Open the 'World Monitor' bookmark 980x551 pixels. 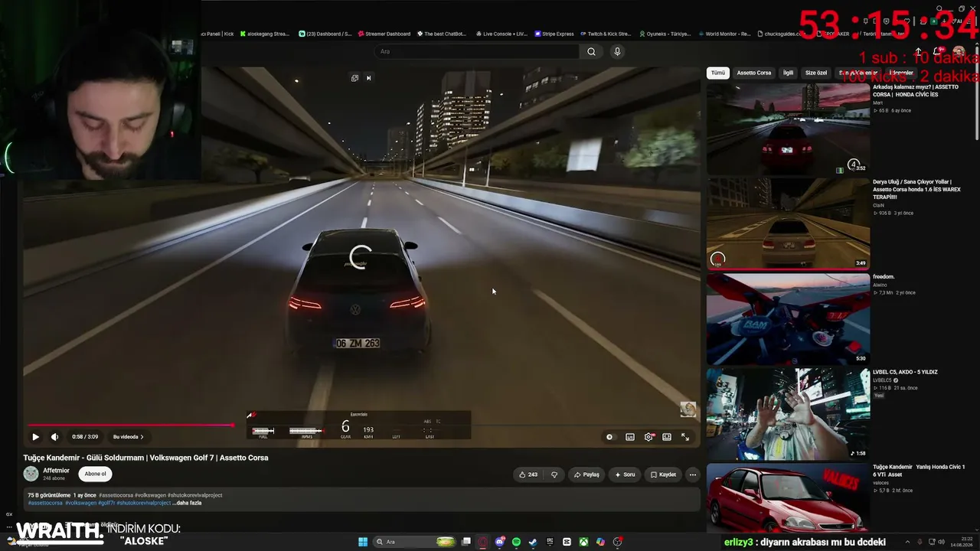pyautogui.click(x=724, y=34)
